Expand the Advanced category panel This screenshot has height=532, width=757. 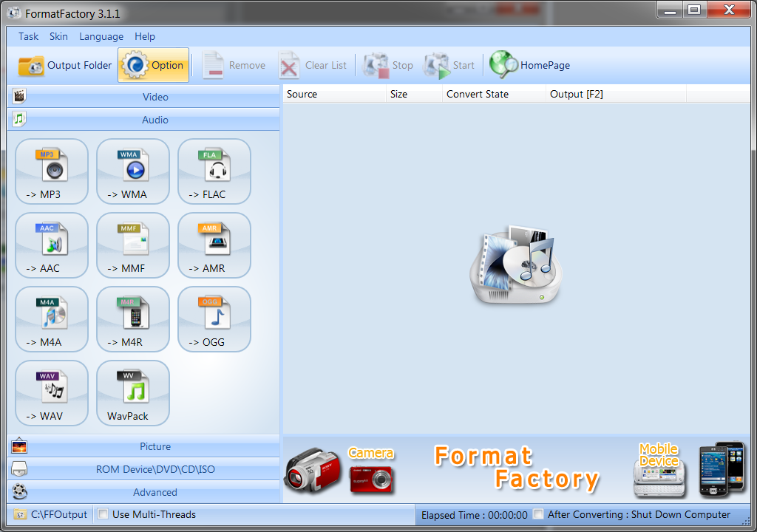click(155, 492)
